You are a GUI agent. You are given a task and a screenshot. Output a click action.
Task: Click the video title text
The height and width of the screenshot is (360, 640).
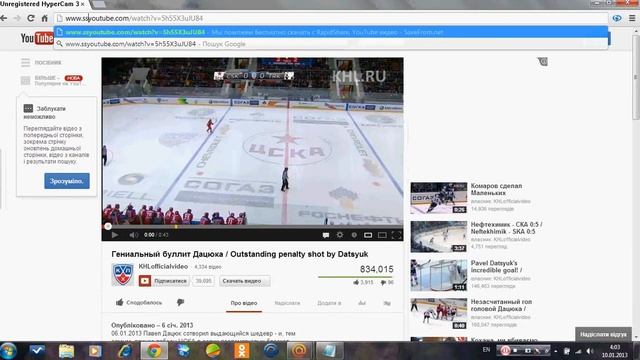(x=240, y=254)
